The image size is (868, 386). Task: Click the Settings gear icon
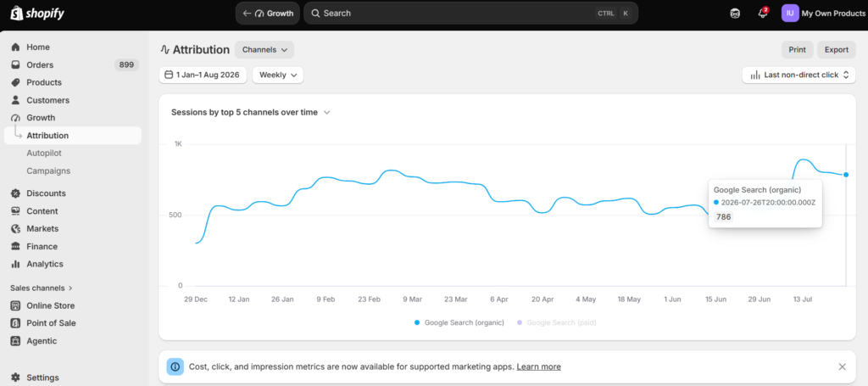tap(15, 378)
